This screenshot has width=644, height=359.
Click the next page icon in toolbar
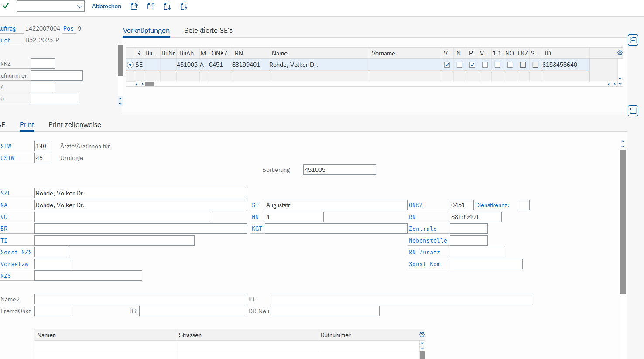click(x=167, y=6)
